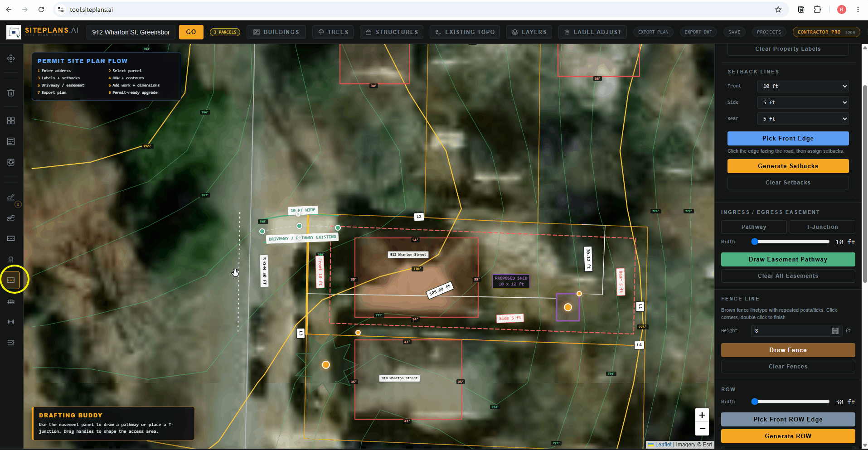Click the Pick Front Edge button

(x=788, y=138)
